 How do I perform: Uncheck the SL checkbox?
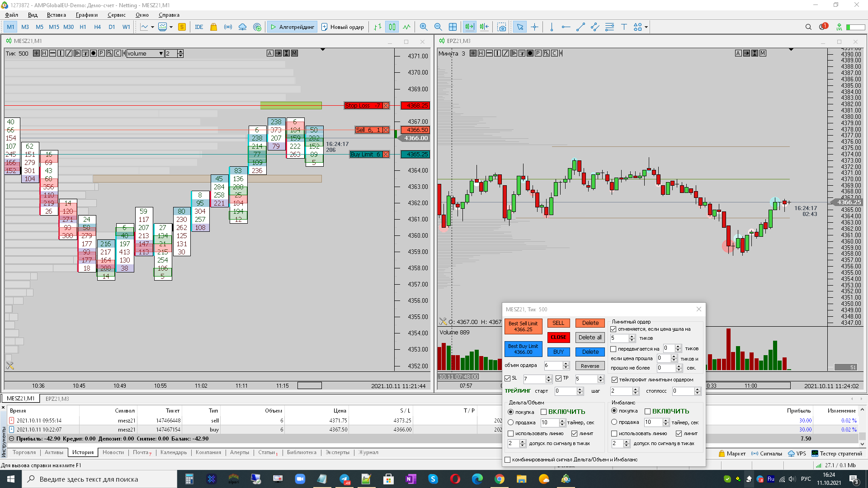507,378
